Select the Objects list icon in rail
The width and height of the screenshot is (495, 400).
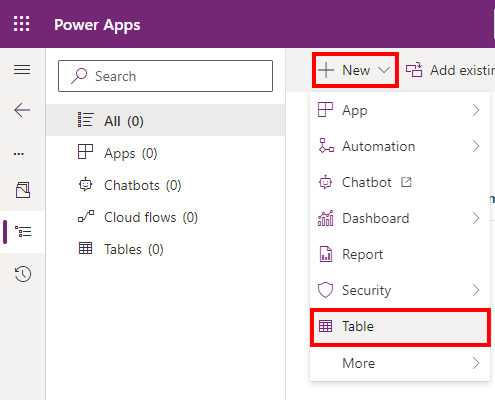[23, 232]
